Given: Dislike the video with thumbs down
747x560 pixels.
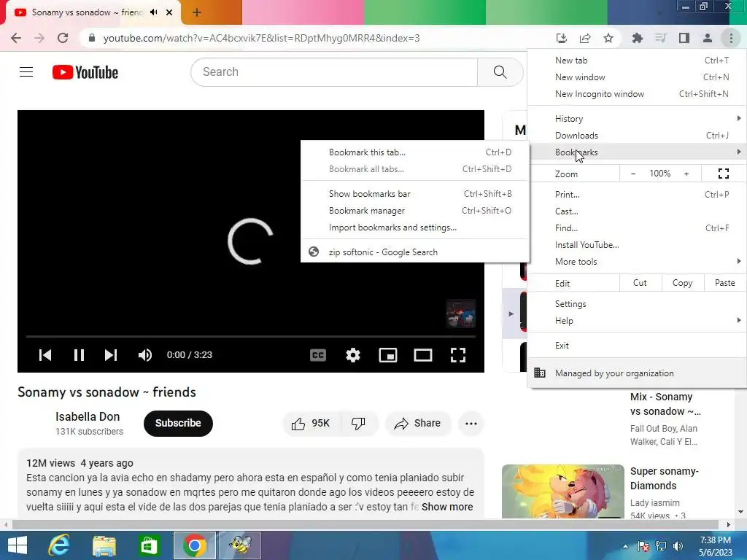Looking at the screenshot, I should [359, 424].
